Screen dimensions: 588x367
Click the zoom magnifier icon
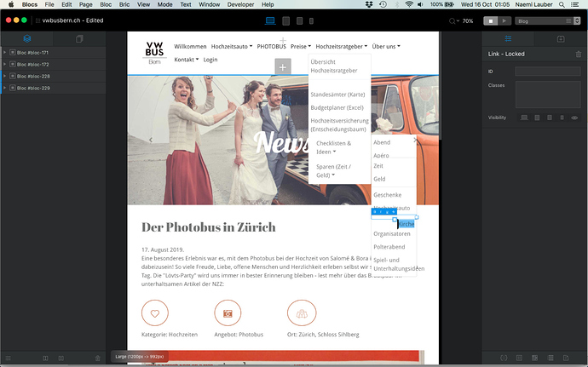[x=454, y=20]
